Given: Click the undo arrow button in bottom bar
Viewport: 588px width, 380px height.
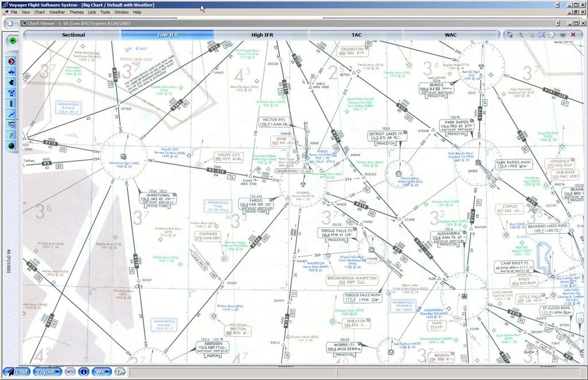Looking at the screenshot, I should pyautogui.click(x=69, y=372).
